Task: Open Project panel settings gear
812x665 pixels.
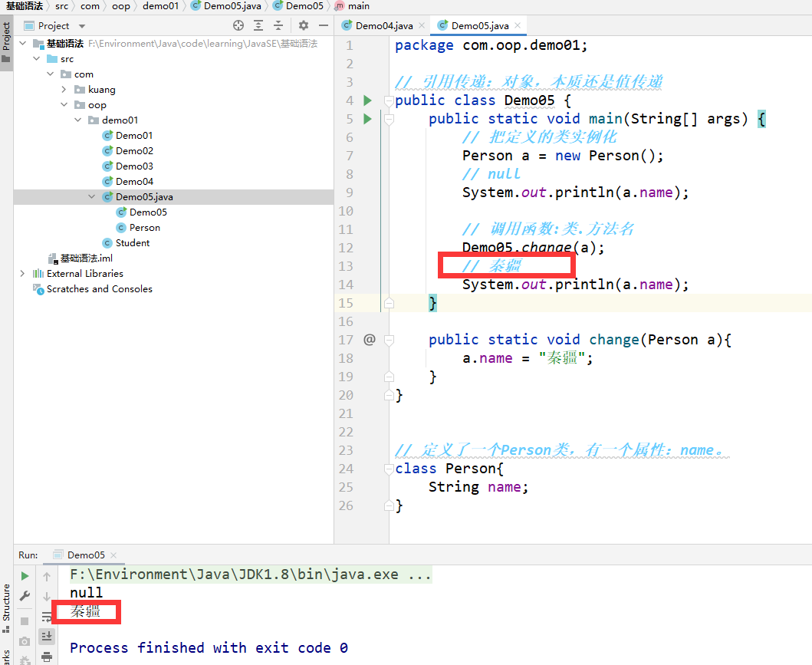Action: pyautogui.click(x=304, y=25)
